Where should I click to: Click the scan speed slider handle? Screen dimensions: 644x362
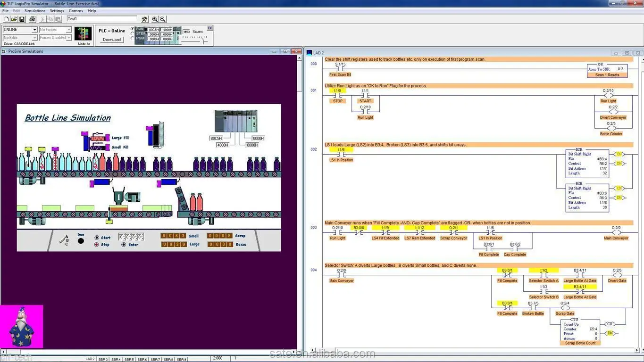point(204,41)
